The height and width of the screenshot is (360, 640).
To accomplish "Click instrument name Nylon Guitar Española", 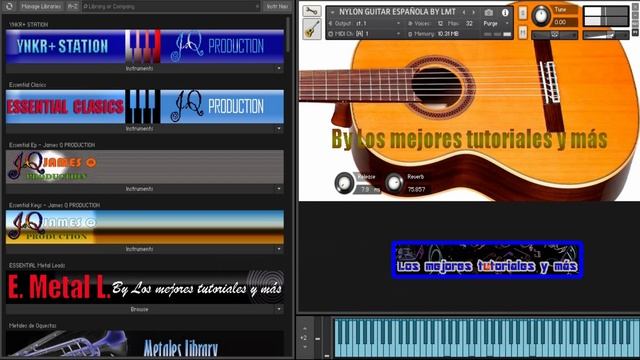I will pos(397,12).
